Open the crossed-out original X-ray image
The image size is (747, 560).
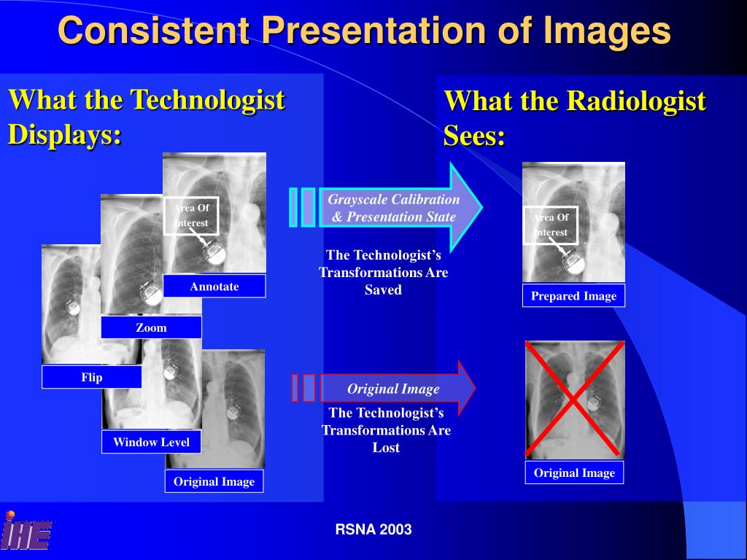pos(575,400)
